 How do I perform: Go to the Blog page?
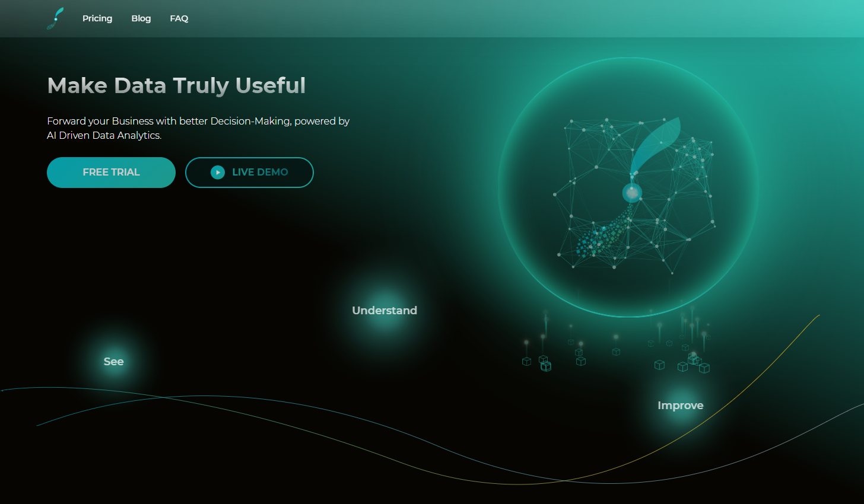pos(141,18)
